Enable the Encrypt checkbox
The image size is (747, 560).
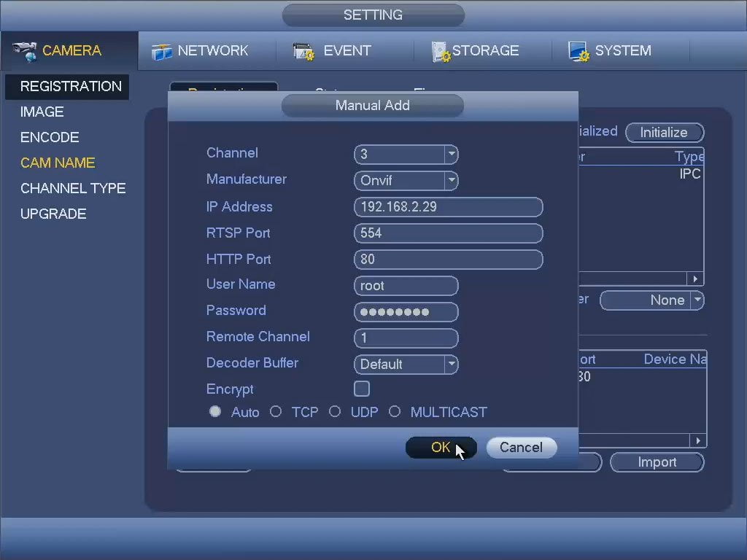coord(362,389)
